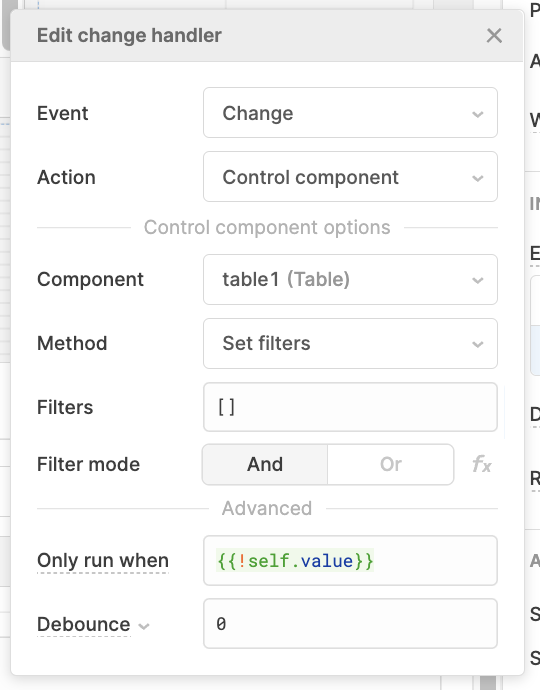
Task: Select the And filter mode
Action: (x=265, y=464)
